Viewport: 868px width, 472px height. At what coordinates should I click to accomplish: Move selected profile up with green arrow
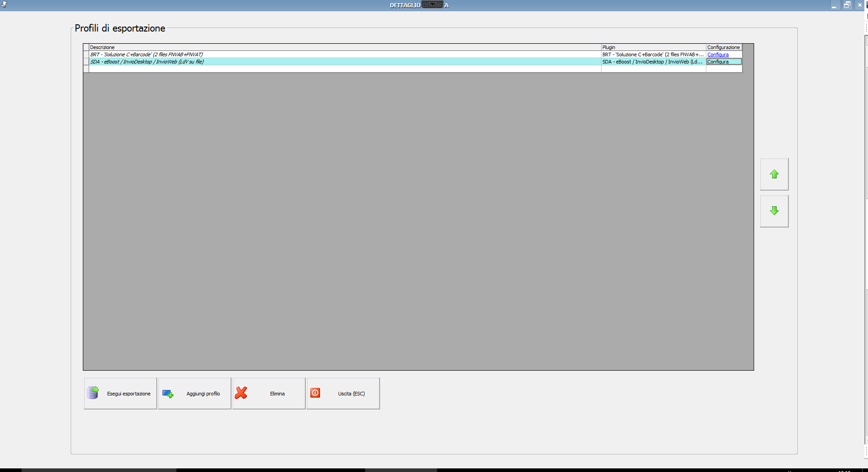click(774, 174)
